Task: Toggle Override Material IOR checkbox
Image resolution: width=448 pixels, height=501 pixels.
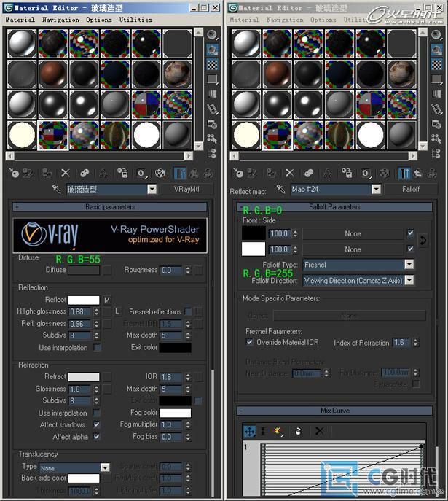Action: click(250, 343)
